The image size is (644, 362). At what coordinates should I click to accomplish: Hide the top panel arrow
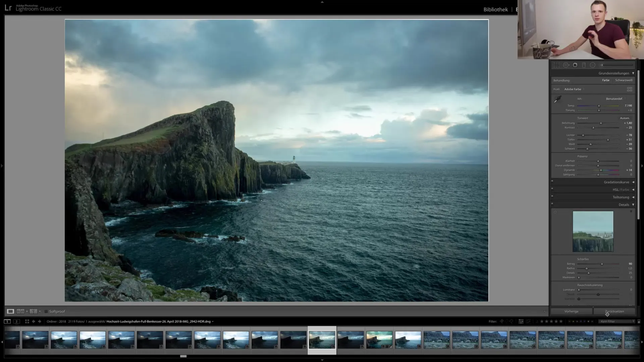pos(322,2)
